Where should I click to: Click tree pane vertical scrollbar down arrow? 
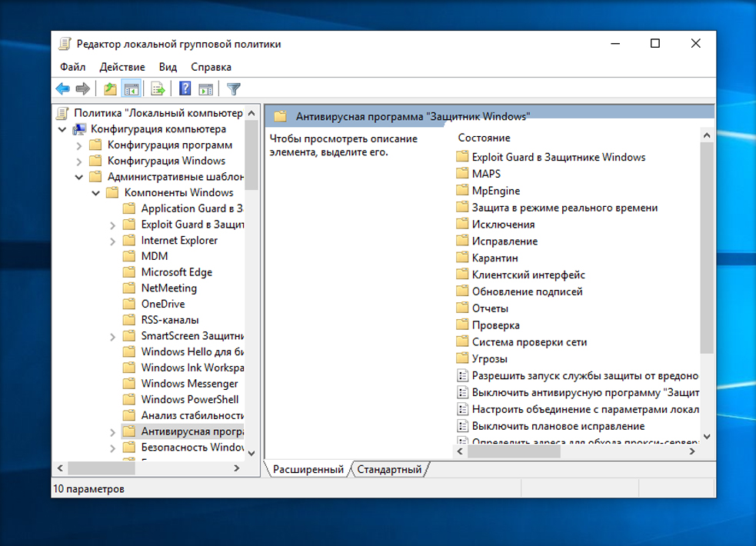251,453
